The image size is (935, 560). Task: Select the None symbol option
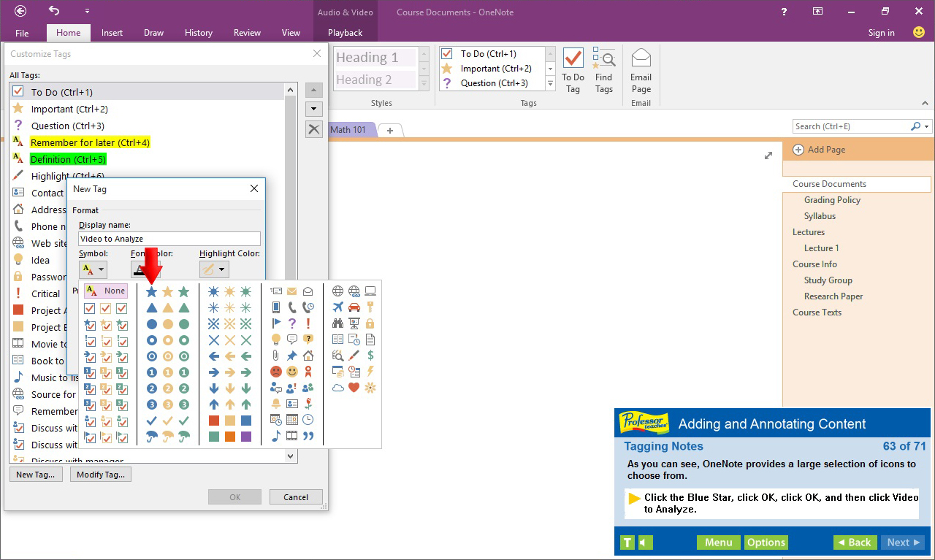tap(105, 290)
